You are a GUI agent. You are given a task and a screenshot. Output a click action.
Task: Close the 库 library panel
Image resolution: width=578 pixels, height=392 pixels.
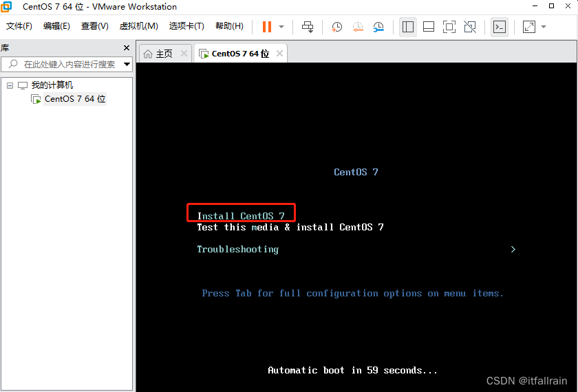click(x=127, y=48)
